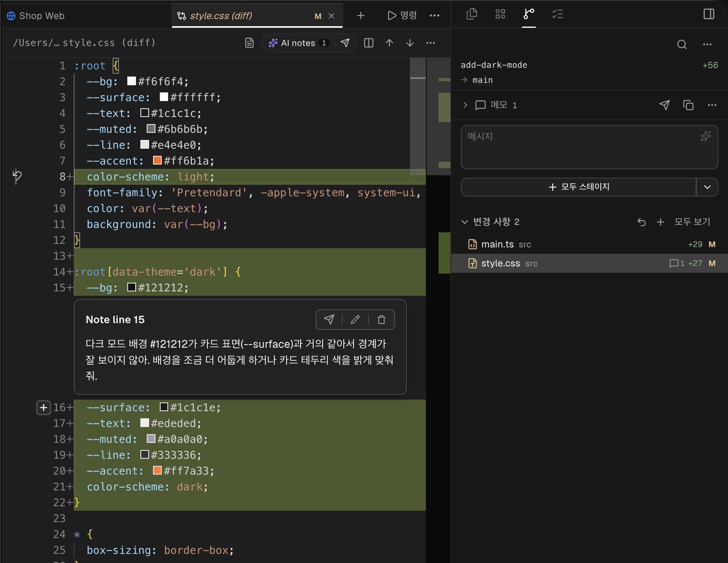Open the Shop Web tab
The width and height of the screenshot is (728, 563).
click(42, 16)
